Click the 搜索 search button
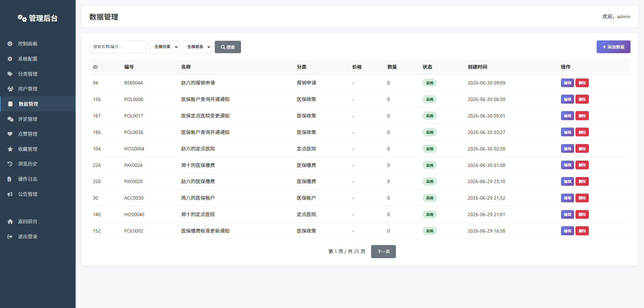The image size is (644, 308). (x=228, y=47)
